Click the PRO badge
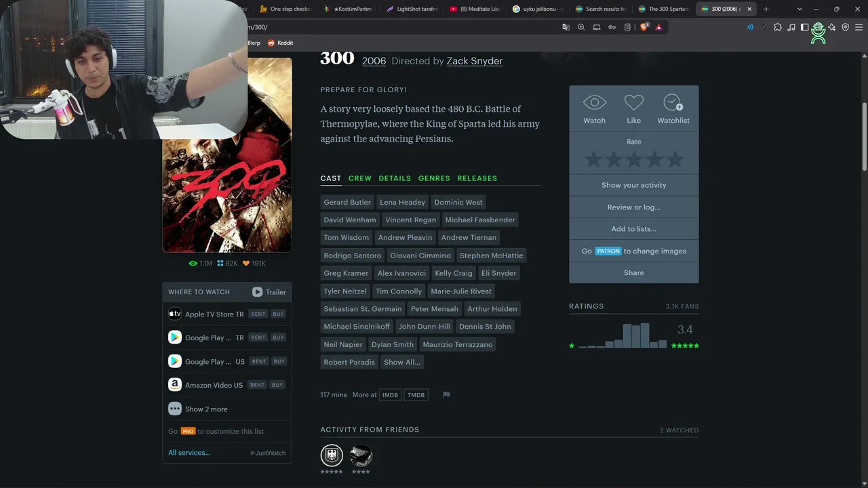Image resolution: width=868 pixels, height=488 pixels. coord(188,431)
